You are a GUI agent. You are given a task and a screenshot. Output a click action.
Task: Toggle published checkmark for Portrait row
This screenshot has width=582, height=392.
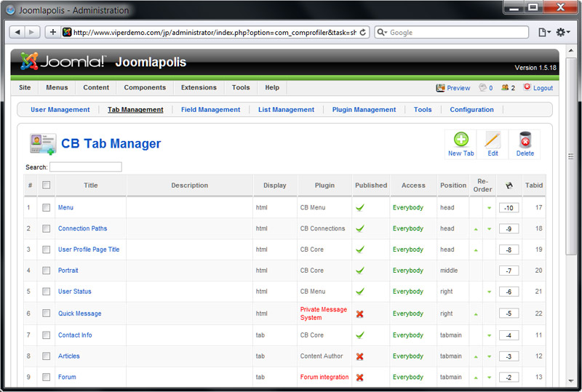pos(359,271)
